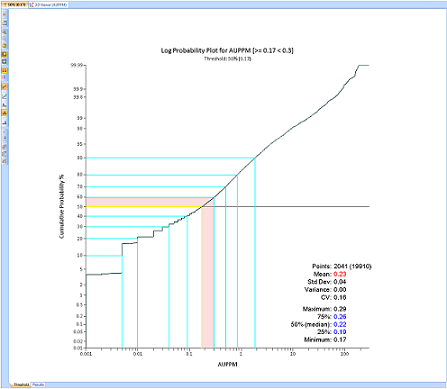Toggle the highlighted vertical bars icon
Viewport: 447px width, 389px height.
pos(4,70)
